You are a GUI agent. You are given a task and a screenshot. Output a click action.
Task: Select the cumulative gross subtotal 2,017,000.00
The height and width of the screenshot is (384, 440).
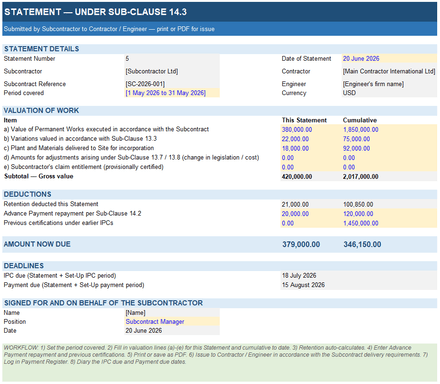(389, 176)
